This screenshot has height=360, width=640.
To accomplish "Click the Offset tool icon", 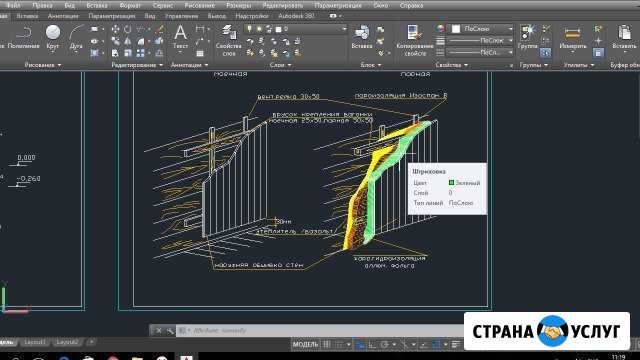I will [159, 53].
